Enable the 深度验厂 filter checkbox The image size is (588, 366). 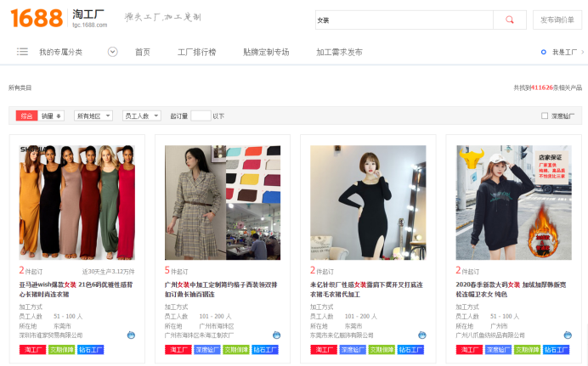tap(545, 115)
